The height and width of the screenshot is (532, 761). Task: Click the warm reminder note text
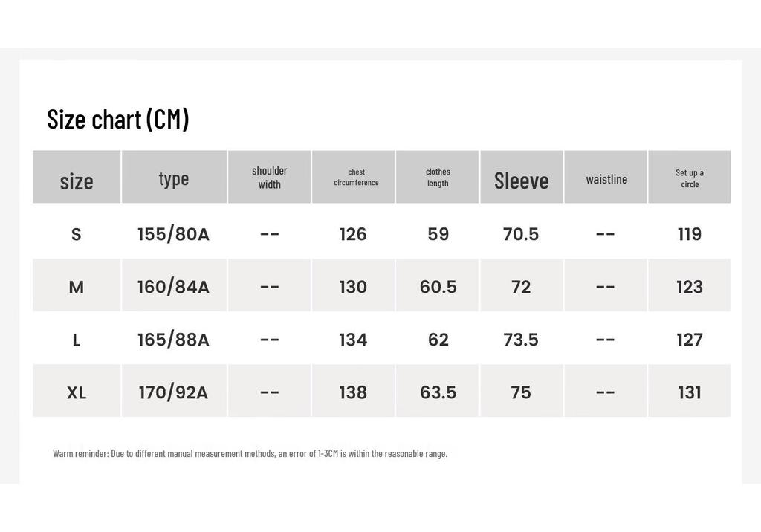tap(250, 453)
